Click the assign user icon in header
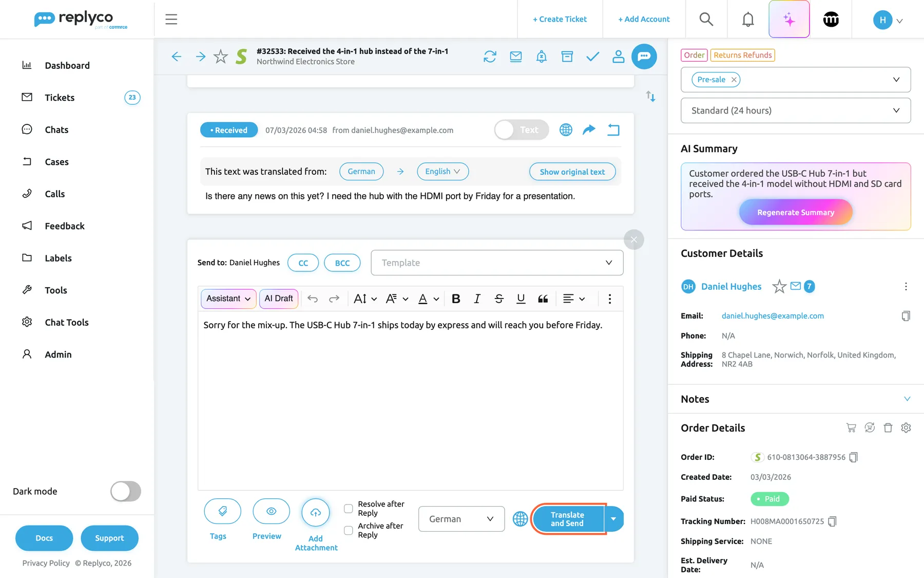This screenshot has height=578, width=924. point(618,57)
